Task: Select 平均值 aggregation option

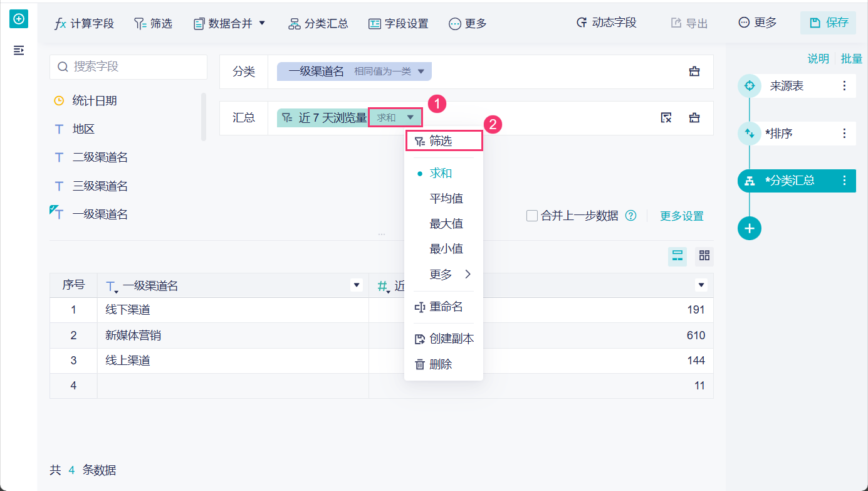Action: point(446,198)
